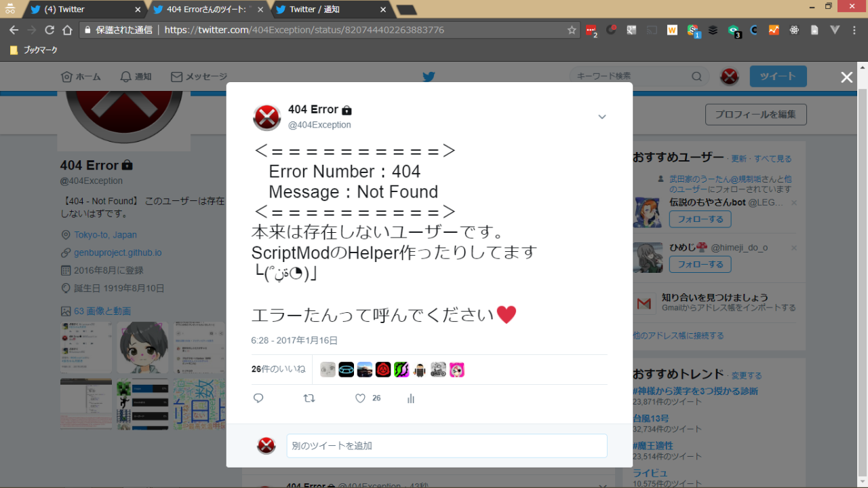Click the reply speech bubble icon
868x488 pixels.
(x=258, y=398)
